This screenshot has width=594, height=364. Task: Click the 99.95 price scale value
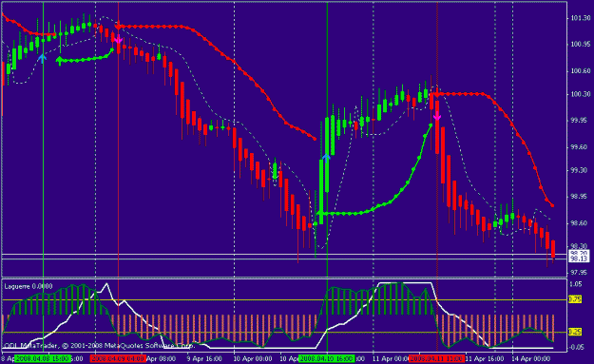581,121
